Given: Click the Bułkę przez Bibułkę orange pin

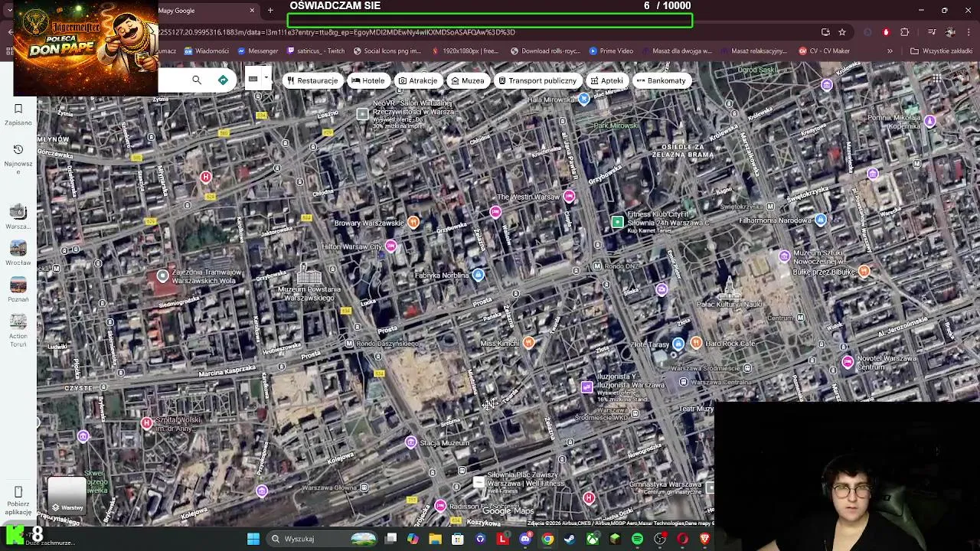Looking at the screenshot, I should (x=864, y=271).
